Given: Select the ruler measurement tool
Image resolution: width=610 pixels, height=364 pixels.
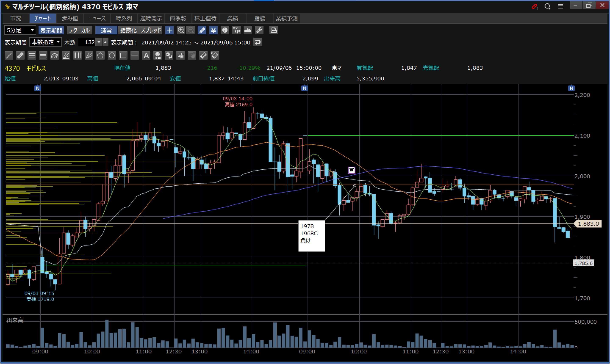Looking at the screenshot, I should coord(20,56).
